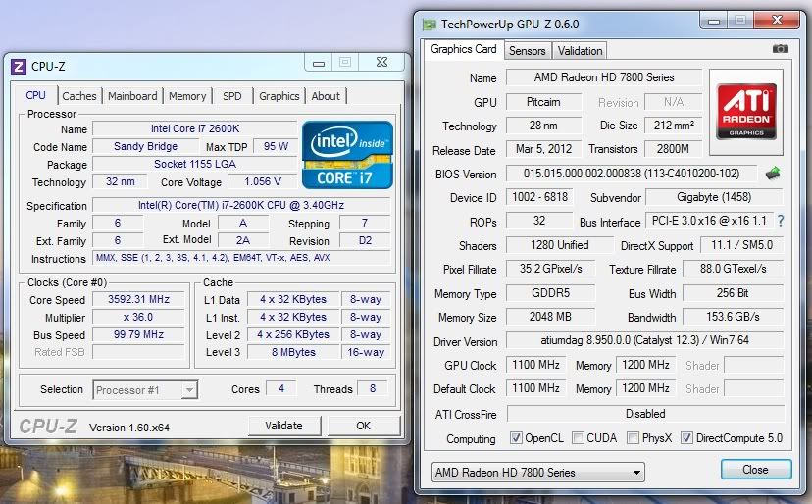Minimize the CPU-Z window
This screenshot has width=812, height=504.
point(319,63)
